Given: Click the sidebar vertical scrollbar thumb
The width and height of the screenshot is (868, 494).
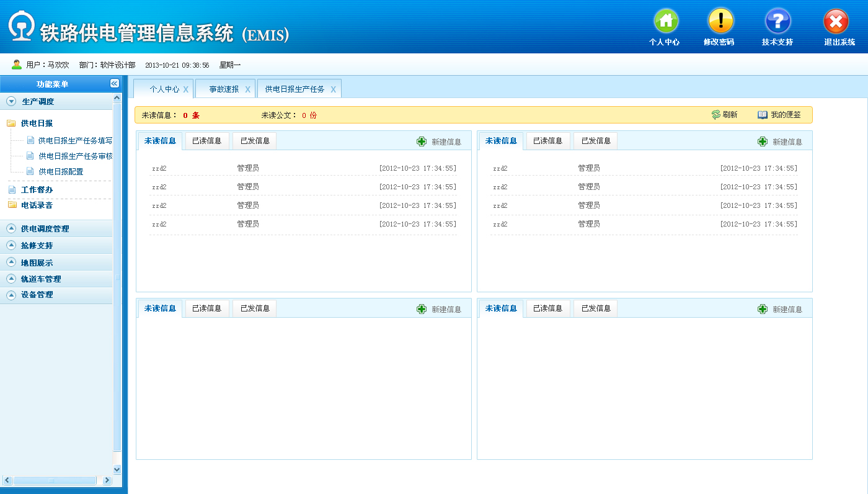Looking at the screenshot, I should (x=117, y=277).
